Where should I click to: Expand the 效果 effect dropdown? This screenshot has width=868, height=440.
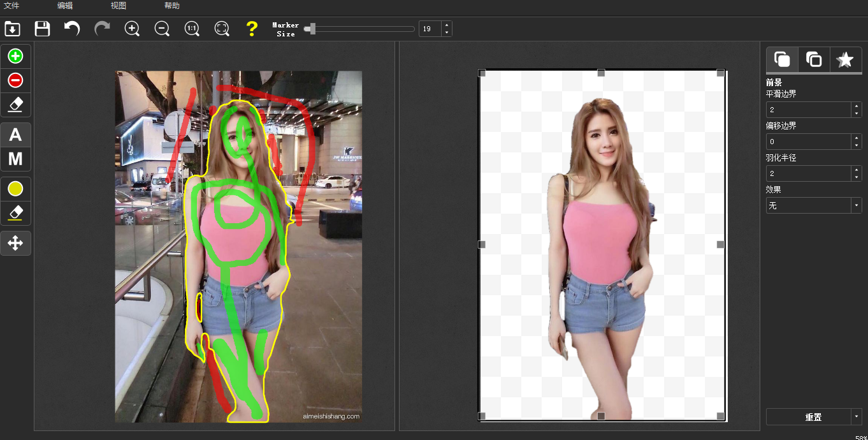click(856, 205)
